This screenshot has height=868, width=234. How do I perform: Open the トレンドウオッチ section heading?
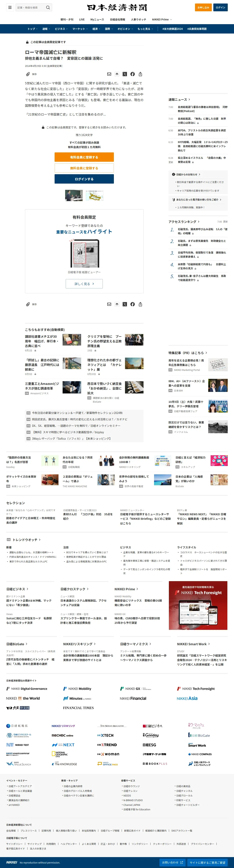[x=26, y=540]
